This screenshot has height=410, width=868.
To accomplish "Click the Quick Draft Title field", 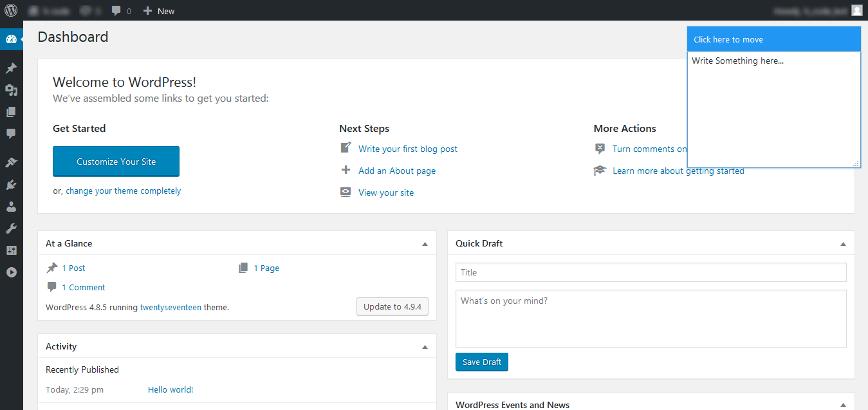I will [651, 272].
